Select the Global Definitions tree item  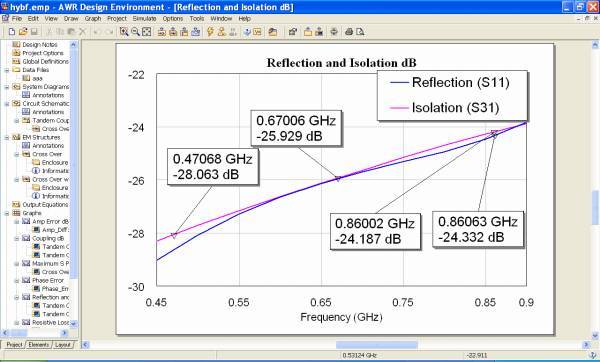[x=46, y=61]
